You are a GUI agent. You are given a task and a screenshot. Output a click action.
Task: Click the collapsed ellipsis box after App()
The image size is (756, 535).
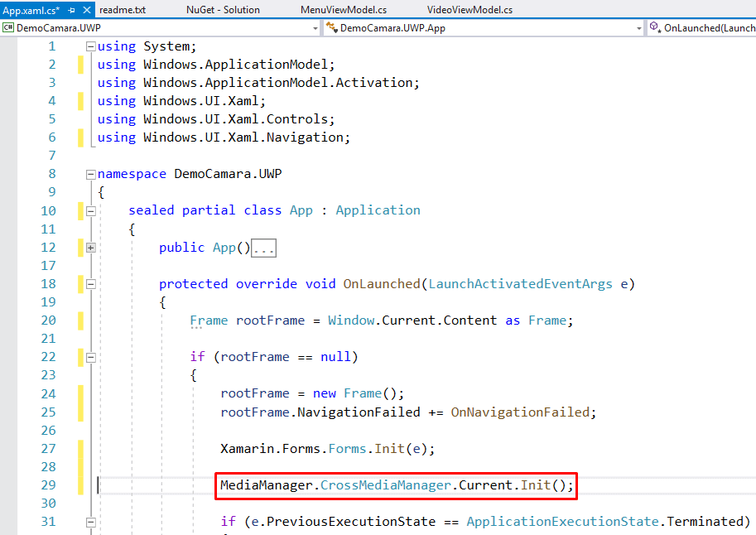[264, 248]
